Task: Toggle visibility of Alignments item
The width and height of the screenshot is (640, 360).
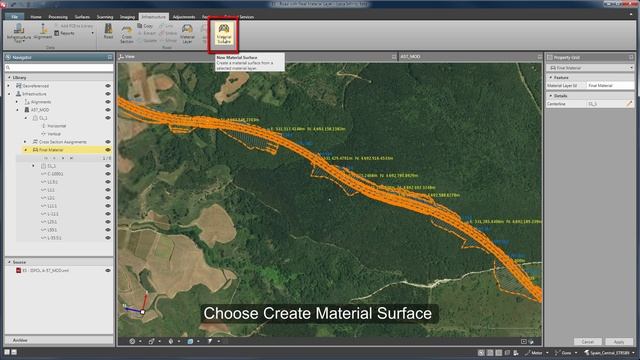Action: point(108,102)
